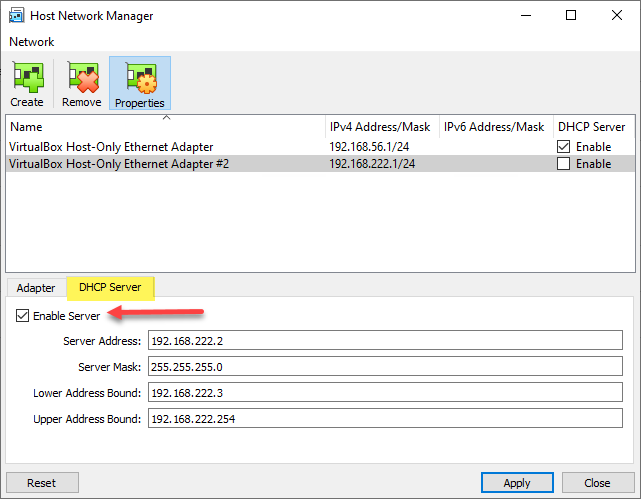This screenshot has width=641, height=499.
Task: Click the 192.168.56.1/24 address cell
Action: 369,147
